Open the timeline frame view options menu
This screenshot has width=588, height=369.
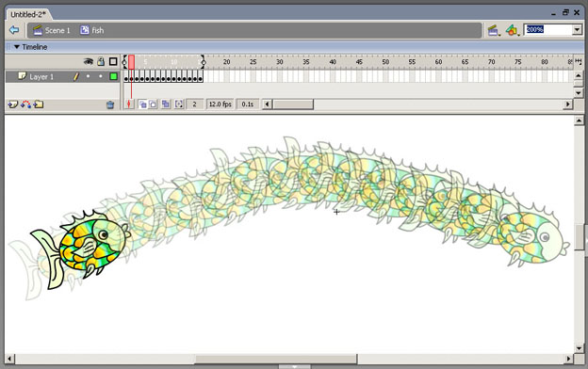[578, 62]
